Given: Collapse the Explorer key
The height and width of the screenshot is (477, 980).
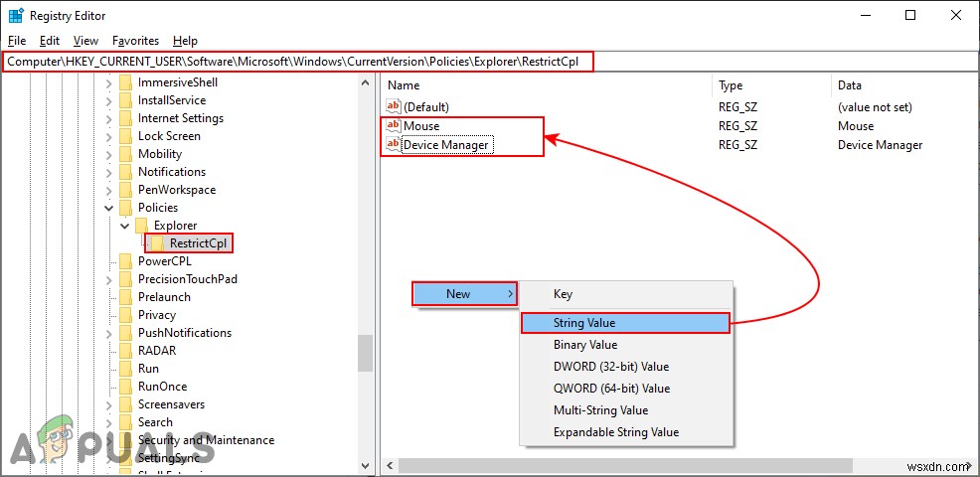Looking at the screenshot, I should [125, 226].
